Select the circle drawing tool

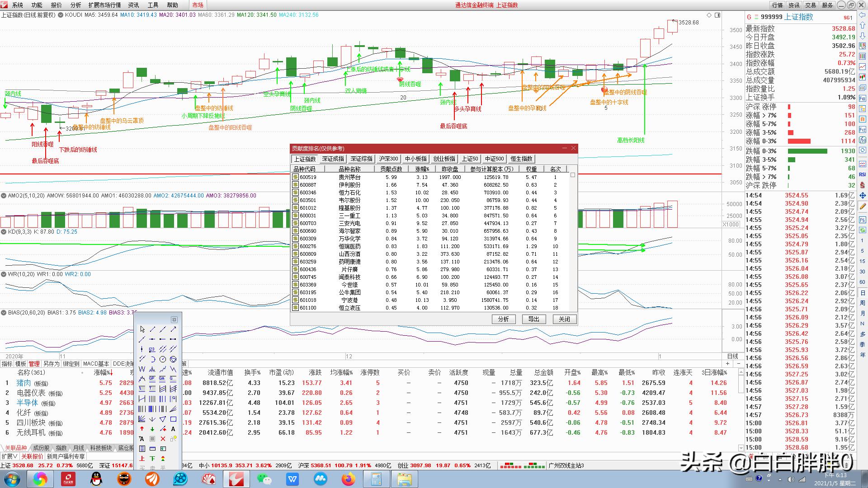[x=163, y=359]
